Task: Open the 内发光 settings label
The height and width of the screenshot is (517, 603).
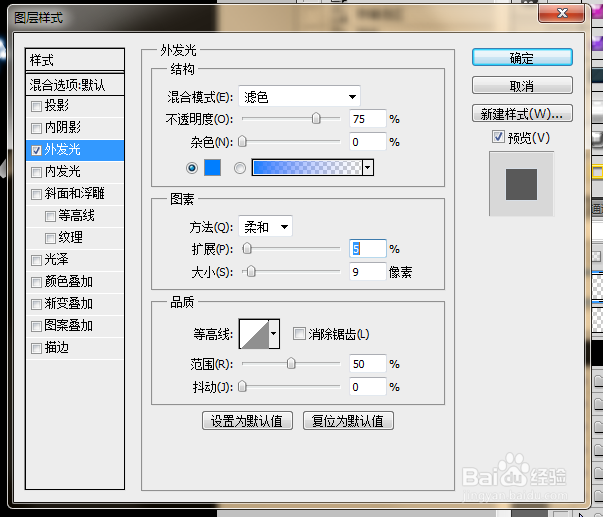Action: pos(62,172)
